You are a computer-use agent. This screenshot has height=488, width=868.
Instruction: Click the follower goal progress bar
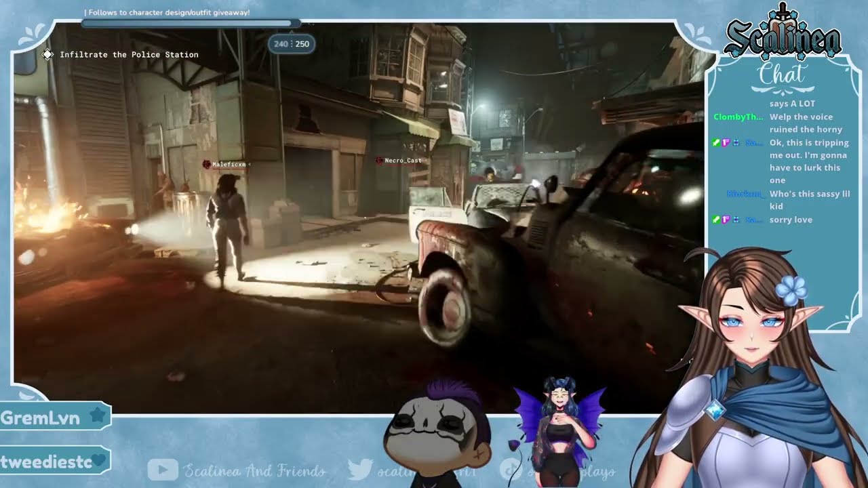click(191, 23)
